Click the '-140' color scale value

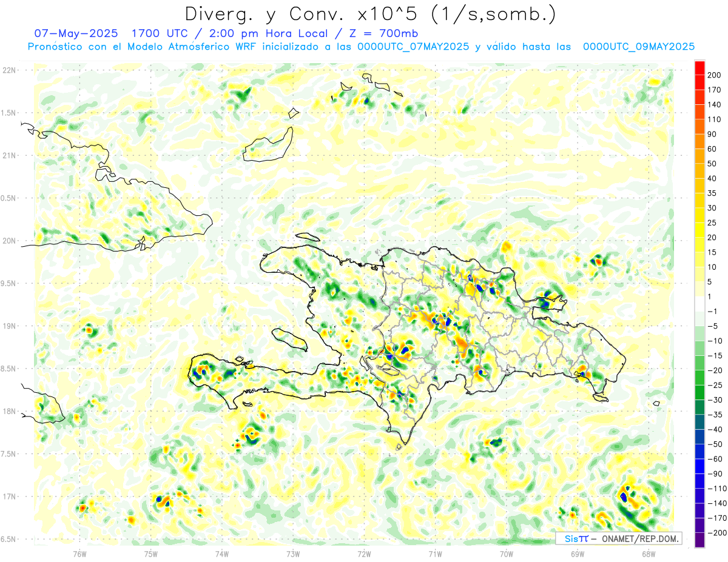click(x=716, y=503)
